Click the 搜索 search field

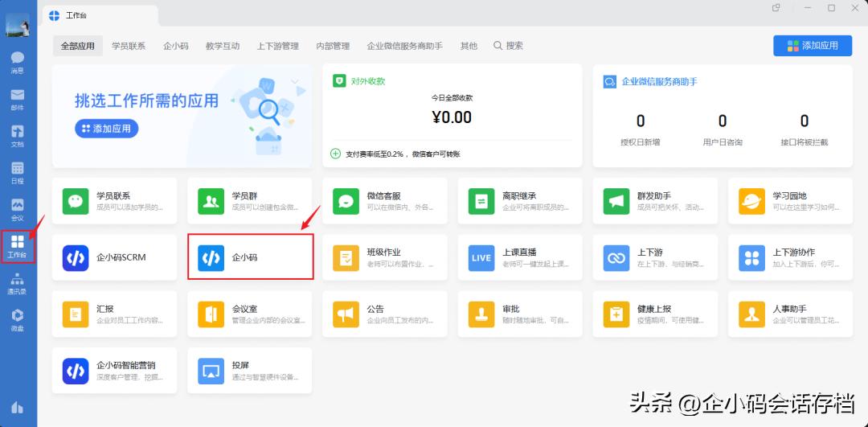[508, 46]
